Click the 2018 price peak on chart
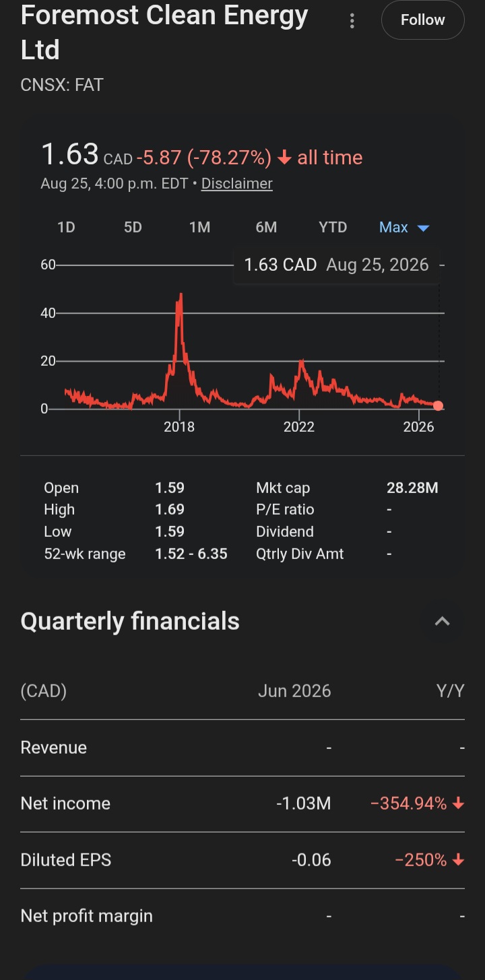 [180, 294]
